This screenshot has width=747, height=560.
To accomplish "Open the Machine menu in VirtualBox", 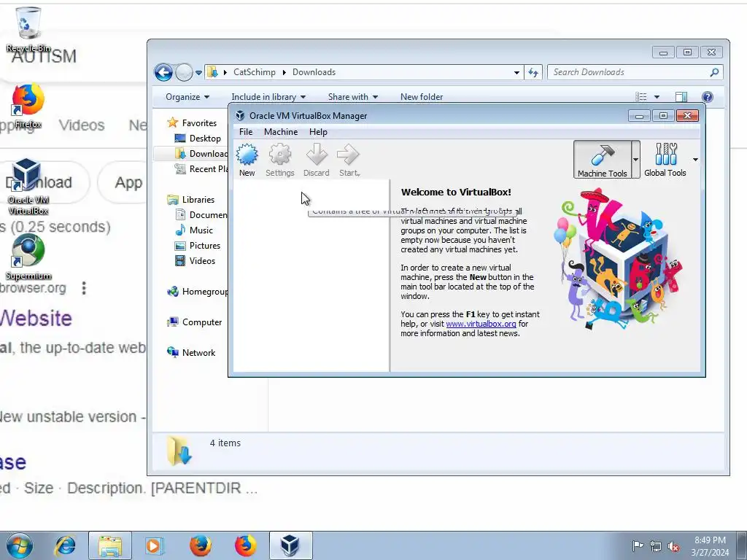I will (x=281, y=132).
